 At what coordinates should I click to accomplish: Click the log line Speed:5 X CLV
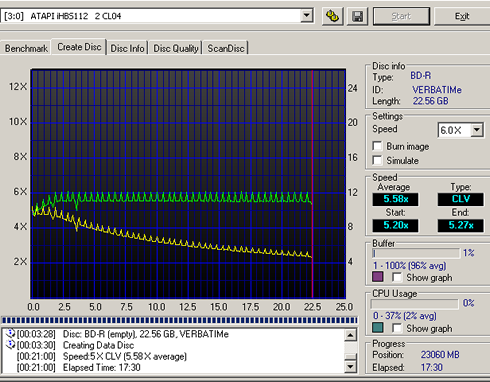click(x=125, y=356)
